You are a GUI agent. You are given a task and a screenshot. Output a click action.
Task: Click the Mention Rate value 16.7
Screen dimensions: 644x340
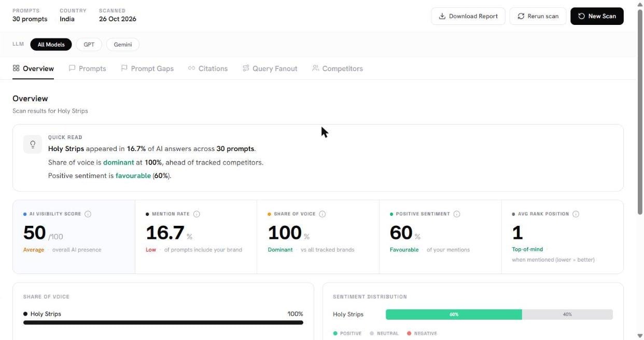pos(165,233)
